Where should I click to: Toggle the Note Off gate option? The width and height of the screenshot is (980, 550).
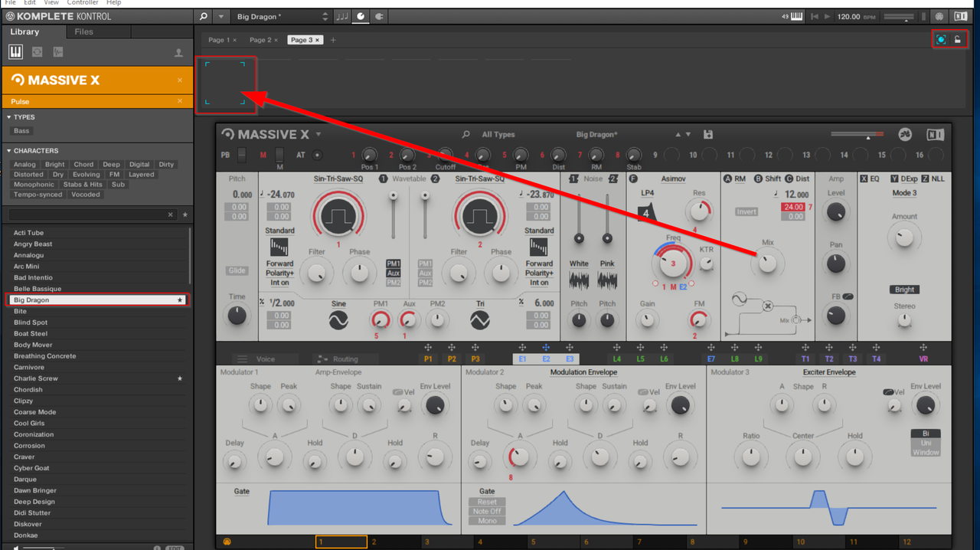[487, 511]
